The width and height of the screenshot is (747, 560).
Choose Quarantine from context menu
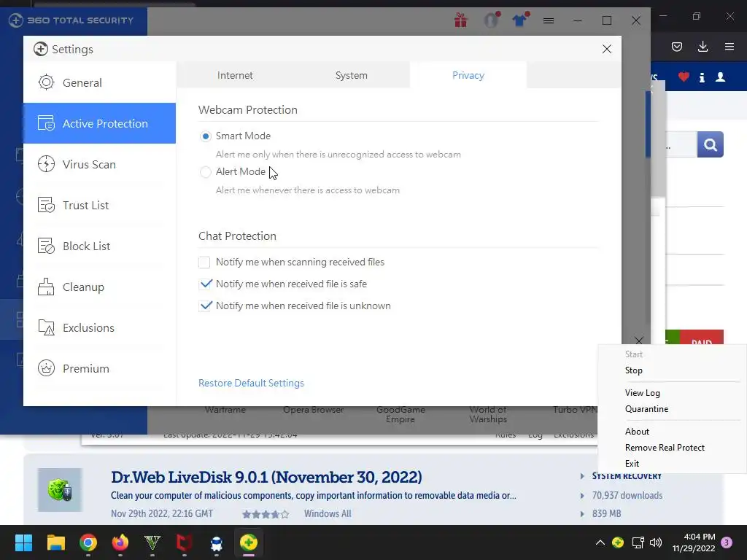click(x=646, y=409)
